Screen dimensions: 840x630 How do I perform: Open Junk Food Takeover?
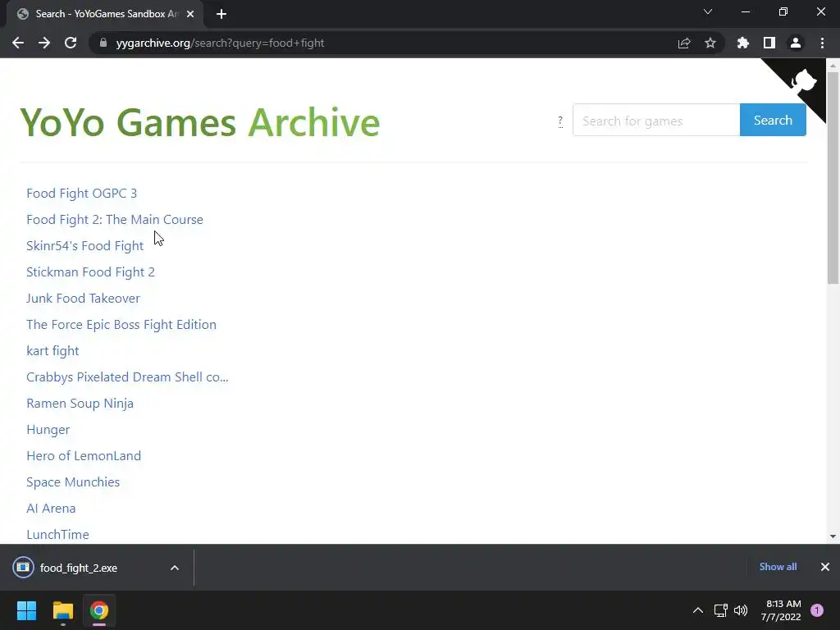(83, 299)
